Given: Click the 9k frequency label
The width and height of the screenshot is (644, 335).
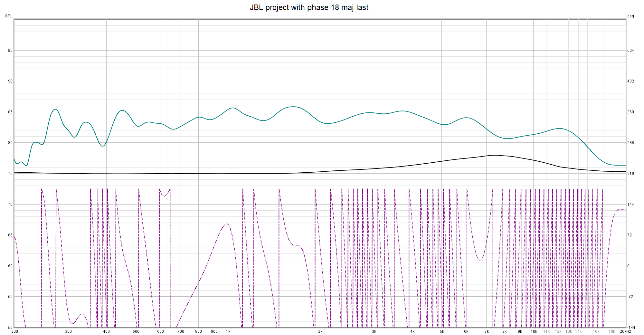Looking at the screenshot, I should tap(520, 331).
